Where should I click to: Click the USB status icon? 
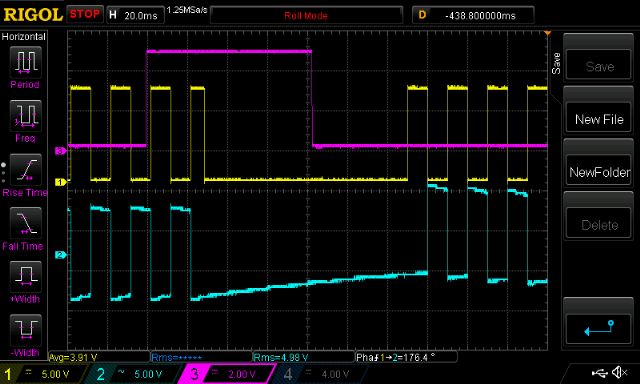[x=599, y=373]
